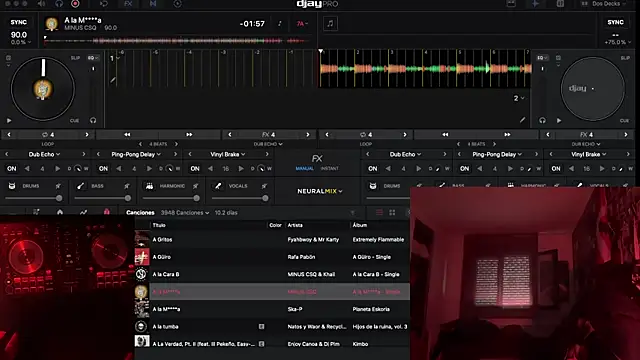Switch library to list view icon
The image size is (640, 360).
pos(379,213)
